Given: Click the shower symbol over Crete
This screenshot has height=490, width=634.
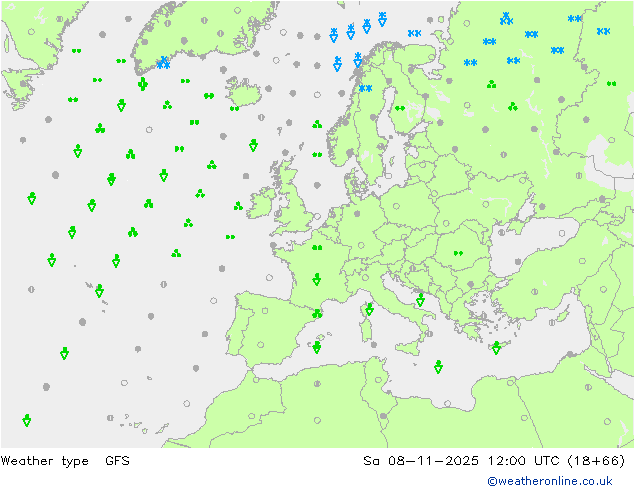Looking at the screenshot, I should pos(496,348).
